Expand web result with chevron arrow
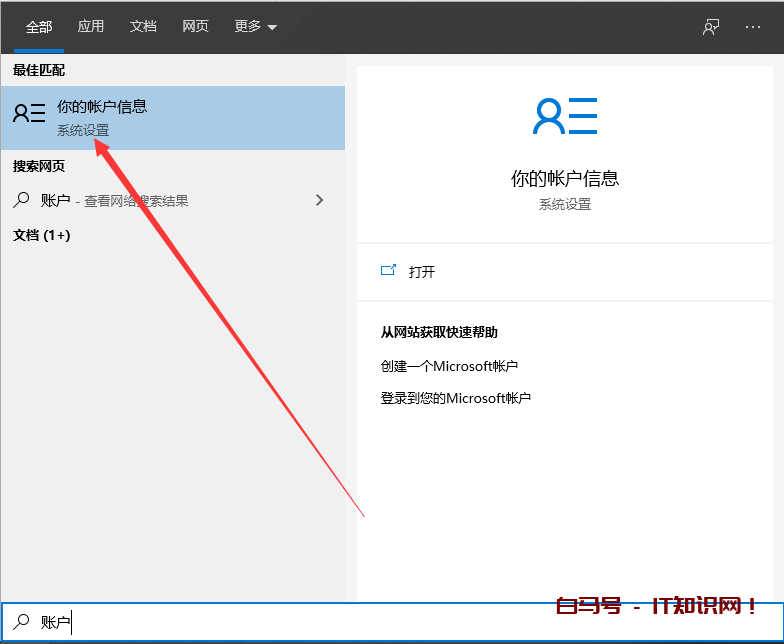 pos(320,200)
